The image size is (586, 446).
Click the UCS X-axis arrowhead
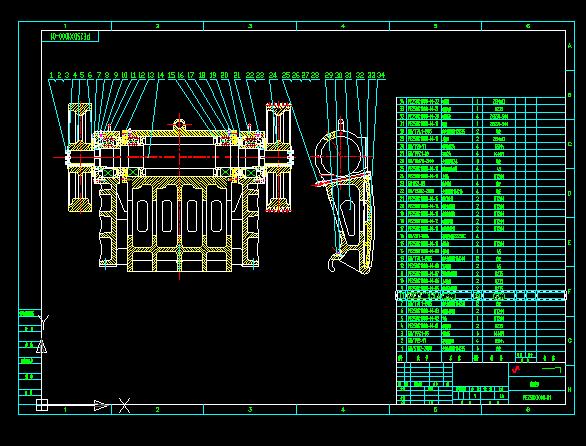click(100, 405)
